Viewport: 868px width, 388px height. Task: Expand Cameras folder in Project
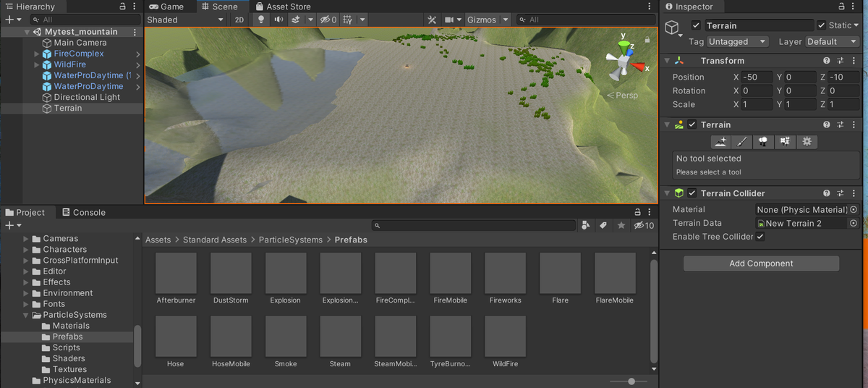(x=27, y=238)
